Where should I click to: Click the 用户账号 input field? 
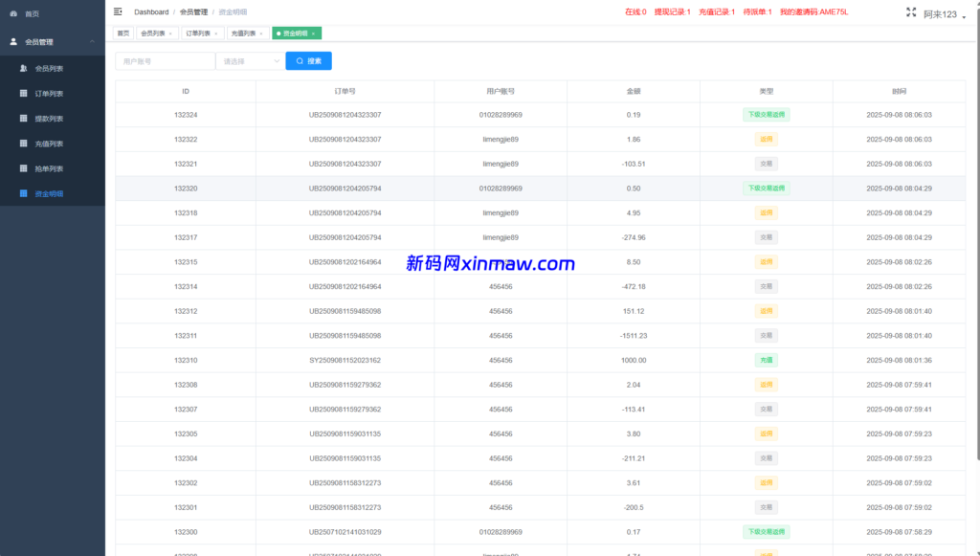[165, 59]
